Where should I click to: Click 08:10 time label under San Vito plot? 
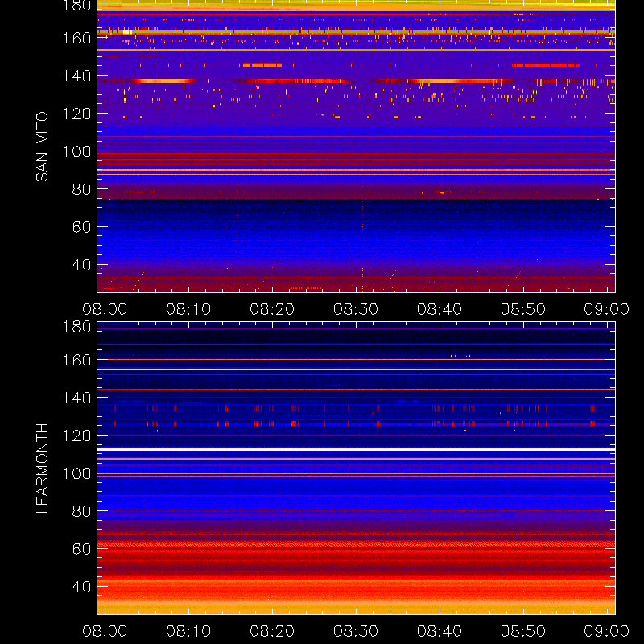(188, 309)
